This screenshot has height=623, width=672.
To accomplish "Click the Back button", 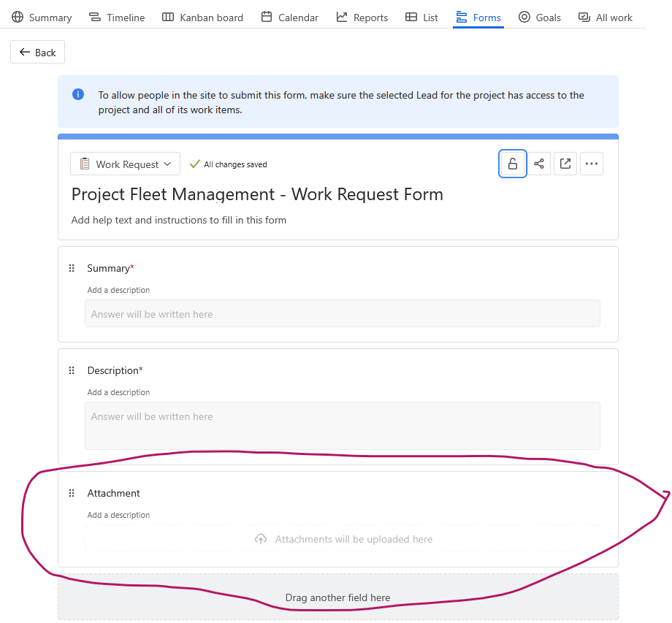I will click(x=37, y=52).
